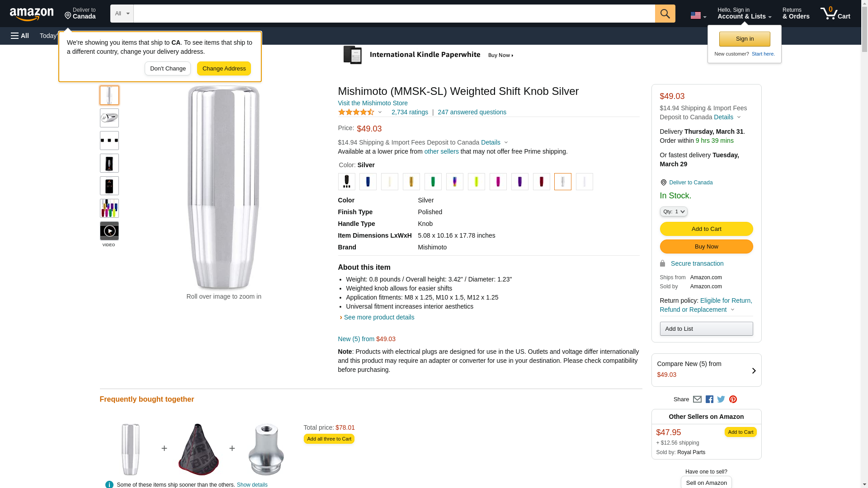Open the All search category dropdown

122,14
